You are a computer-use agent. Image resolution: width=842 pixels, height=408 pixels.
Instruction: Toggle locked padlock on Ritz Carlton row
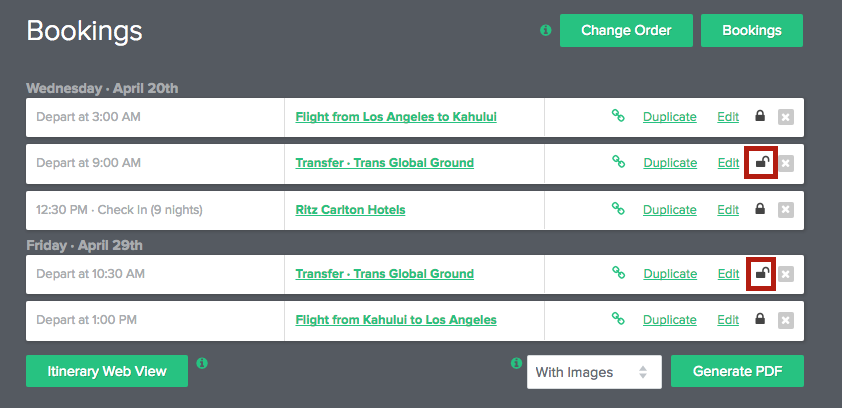pos(760,209)
